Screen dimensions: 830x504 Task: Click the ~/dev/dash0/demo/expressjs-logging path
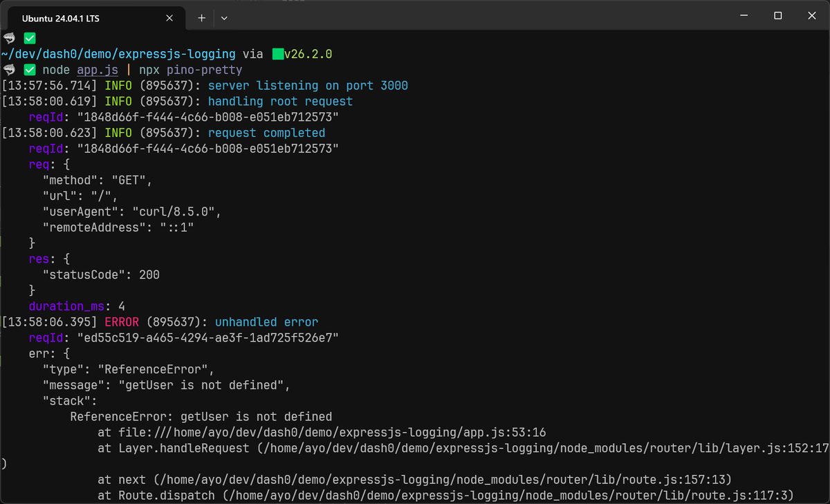118,54
